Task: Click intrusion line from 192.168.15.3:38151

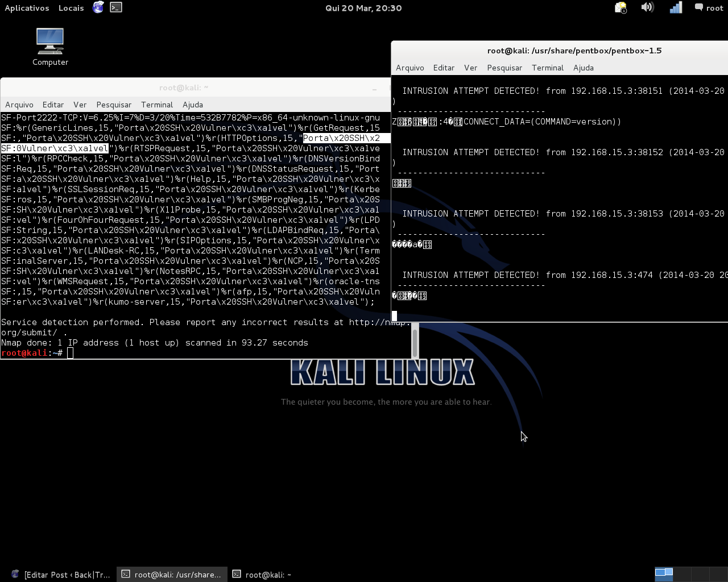Action: pyautogui.click(x=563, y=91)
